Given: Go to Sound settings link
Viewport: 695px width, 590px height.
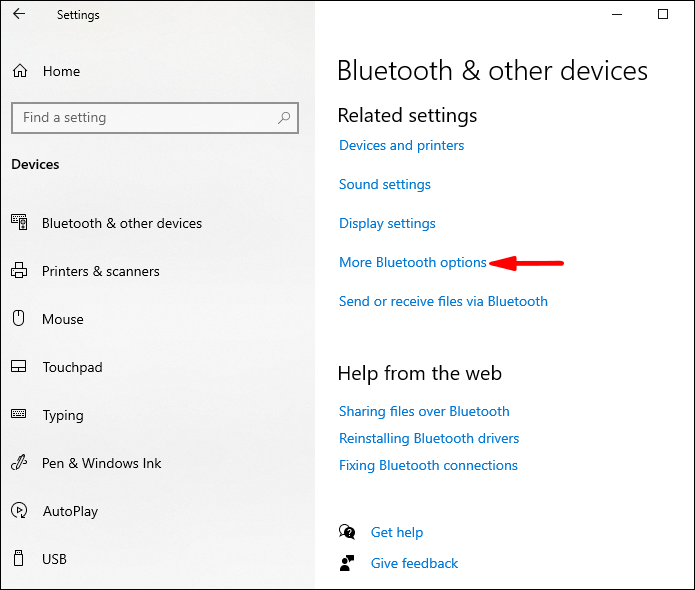Looking at the screenshot, I should [x=385, y=185].
